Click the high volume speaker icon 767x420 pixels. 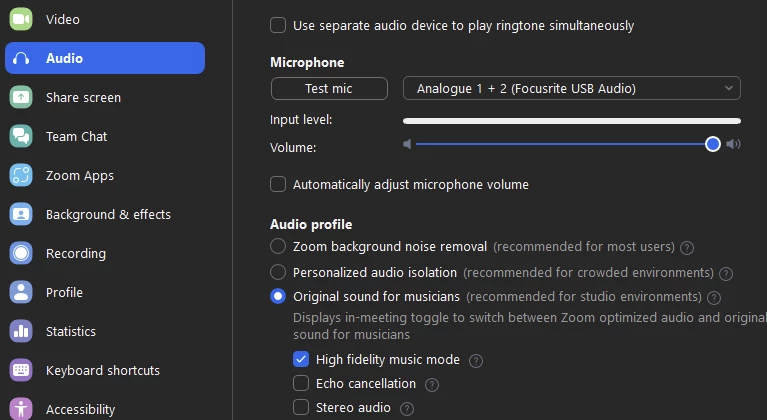733,144
